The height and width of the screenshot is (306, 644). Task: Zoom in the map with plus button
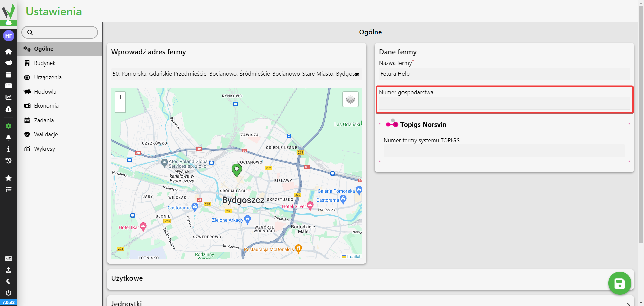pos(120,97)
